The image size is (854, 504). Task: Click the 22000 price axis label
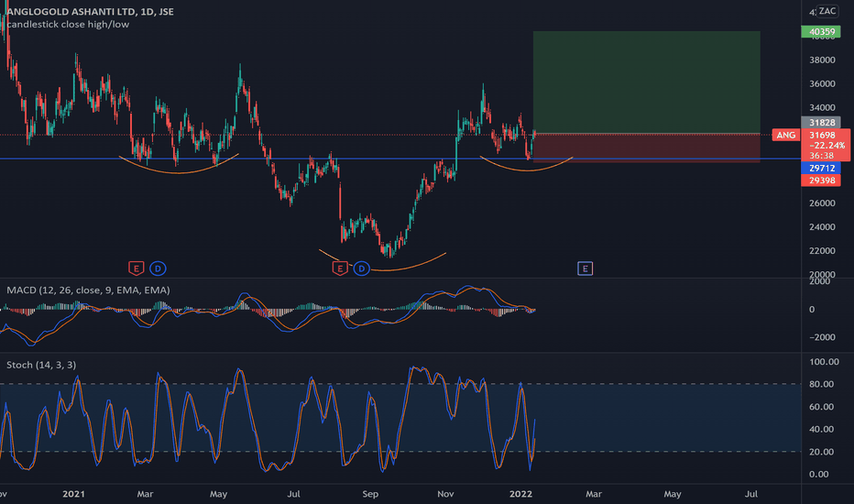[822, 251]
